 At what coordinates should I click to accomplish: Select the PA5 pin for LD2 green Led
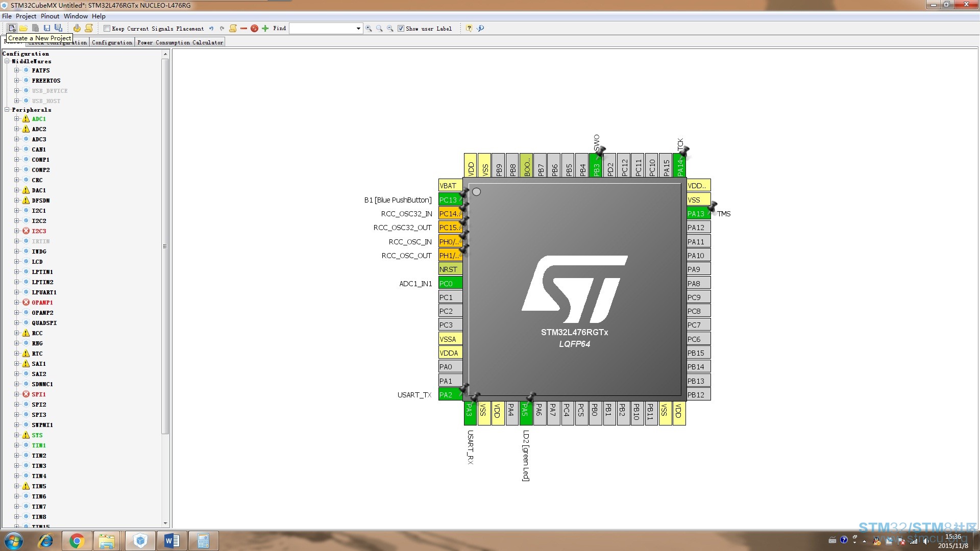(x=526, y=413)
